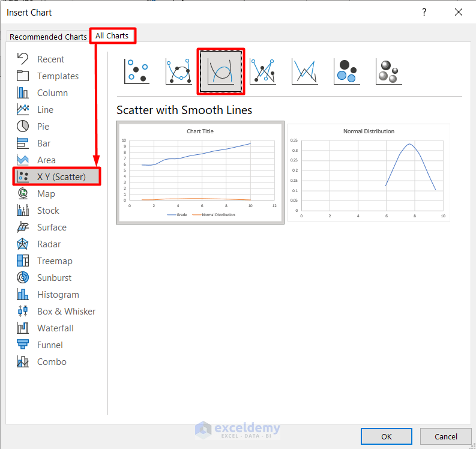Select the Scatter chart subtype icon

click(137, 71)
